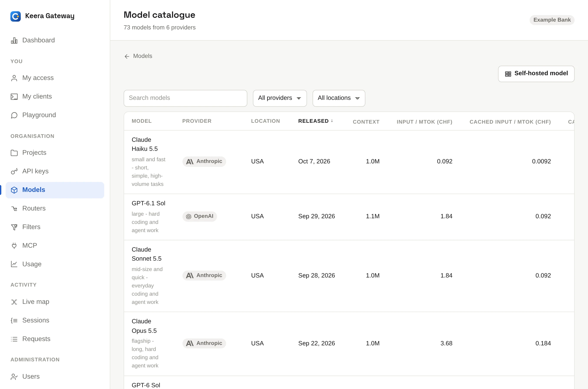
Task: Go back using the Models arrow link
Action: click(138, 56)
